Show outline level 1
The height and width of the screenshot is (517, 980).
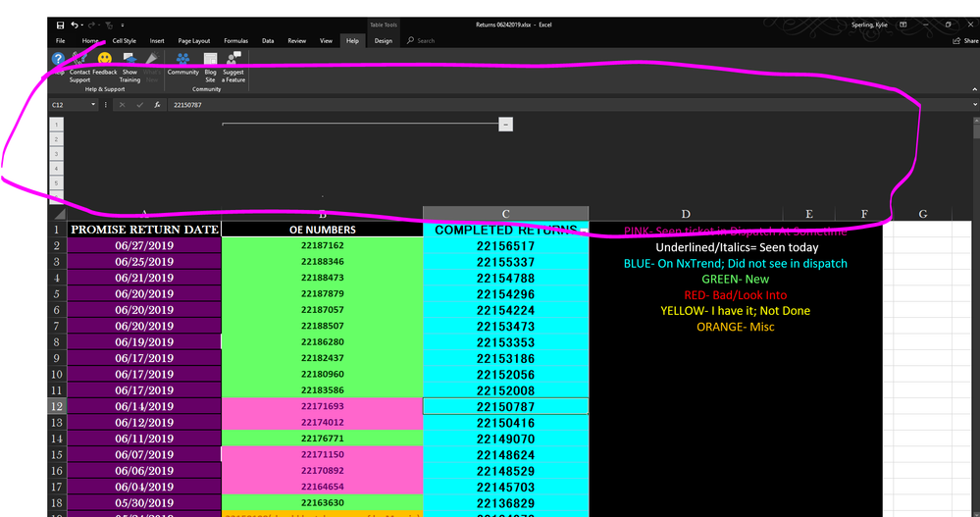56,125
